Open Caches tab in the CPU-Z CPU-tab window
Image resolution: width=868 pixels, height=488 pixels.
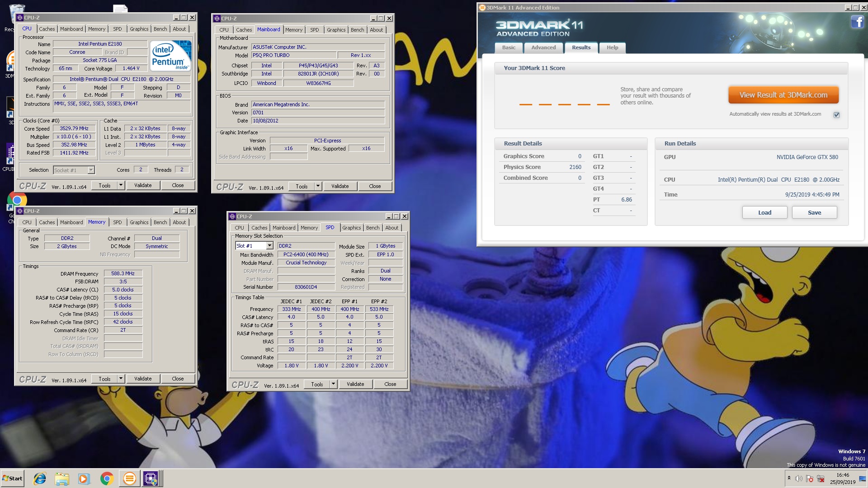tap(47, 29)
